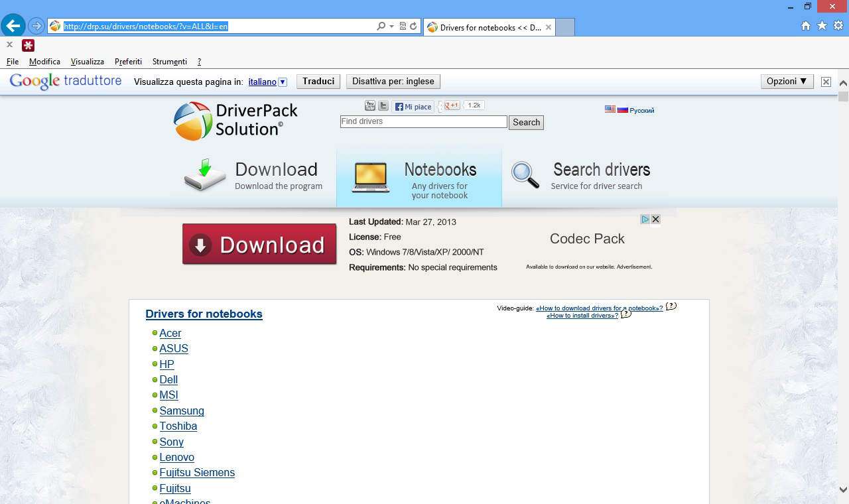Open the Strumenti menu
This screenshot has width=849, height=504.
coord(169,61)
